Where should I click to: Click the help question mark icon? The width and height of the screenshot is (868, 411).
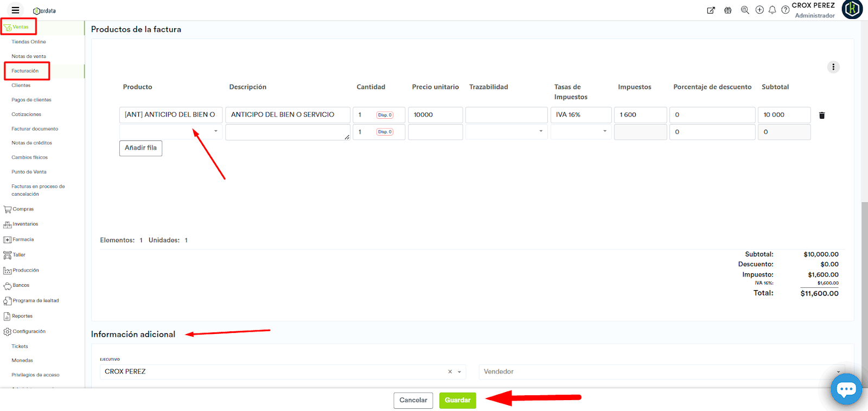tap(785, 10)
